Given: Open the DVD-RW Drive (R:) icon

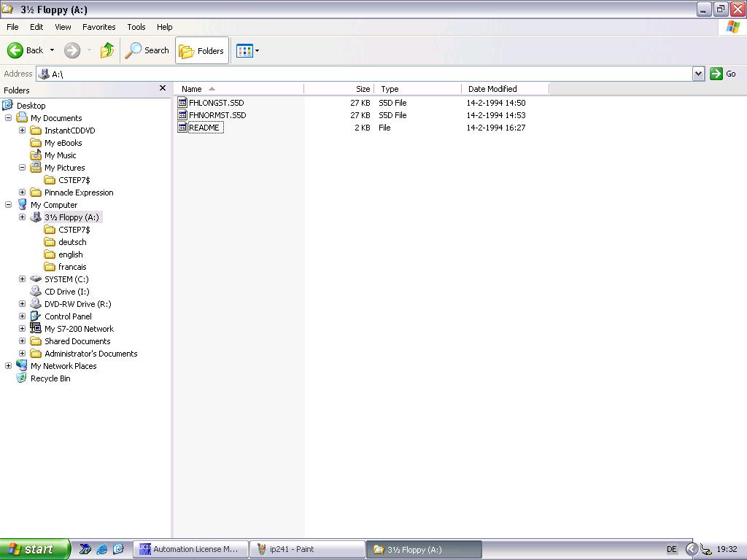Looking at the screenshot, I should pos(36,304).
